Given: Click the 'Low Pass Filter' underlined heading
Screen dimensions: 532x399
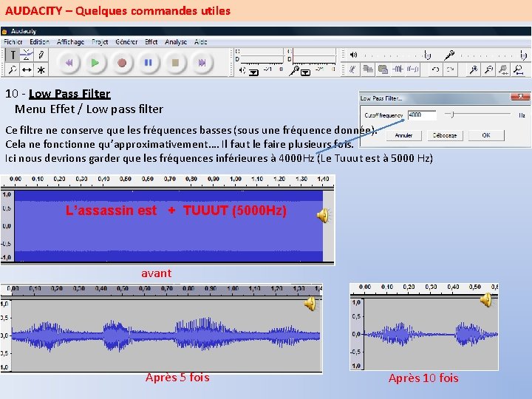Looking at the screenshot, I should click(x=69, y=94).
